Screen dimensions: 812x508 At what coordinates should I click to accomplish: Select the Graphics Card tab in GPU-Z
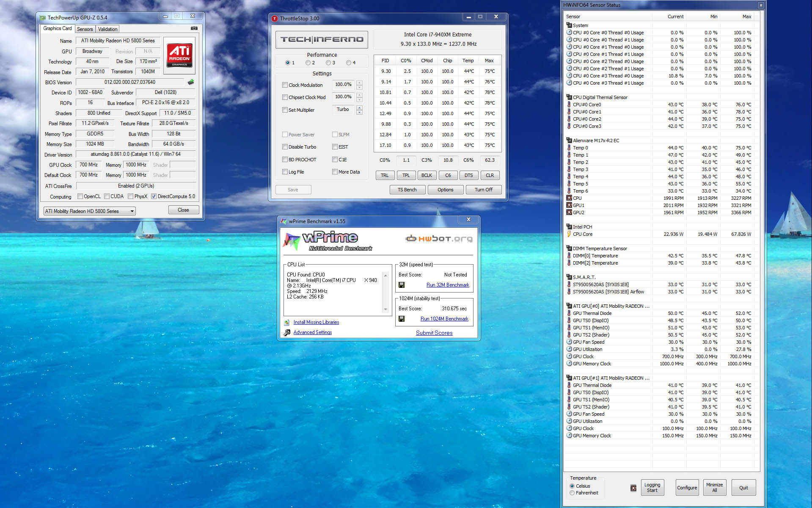58,28
